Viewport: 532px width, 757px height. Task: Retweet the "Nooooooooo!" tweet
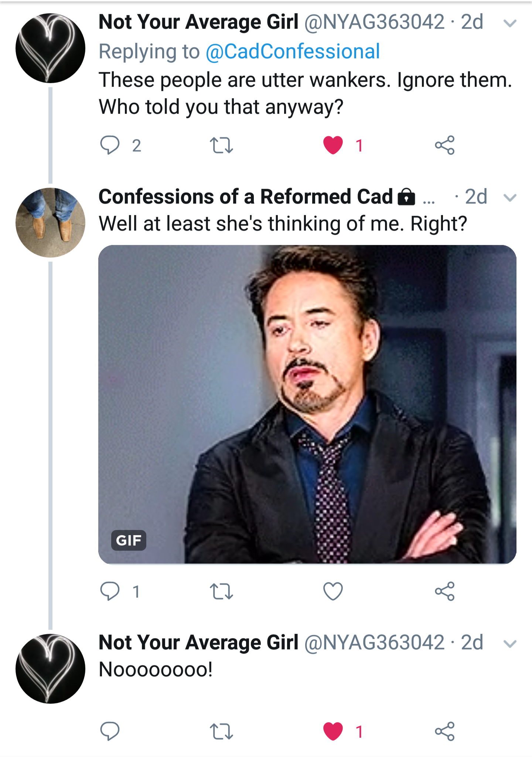coord(221,731)
